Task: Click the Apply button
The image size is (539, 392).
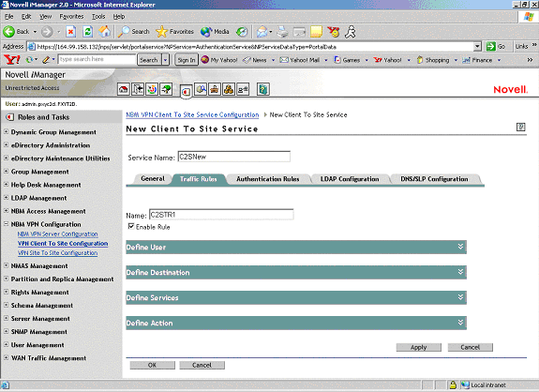Action: point(419,347)
